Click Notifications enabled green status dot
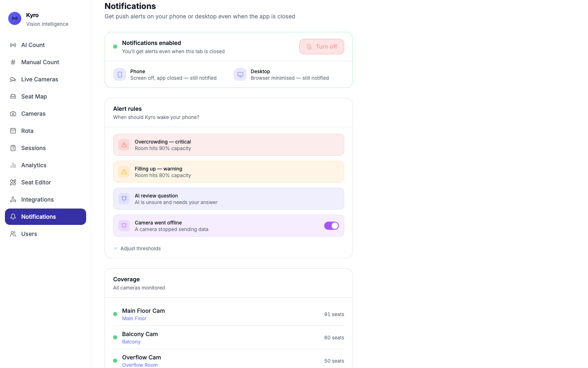 115,47
